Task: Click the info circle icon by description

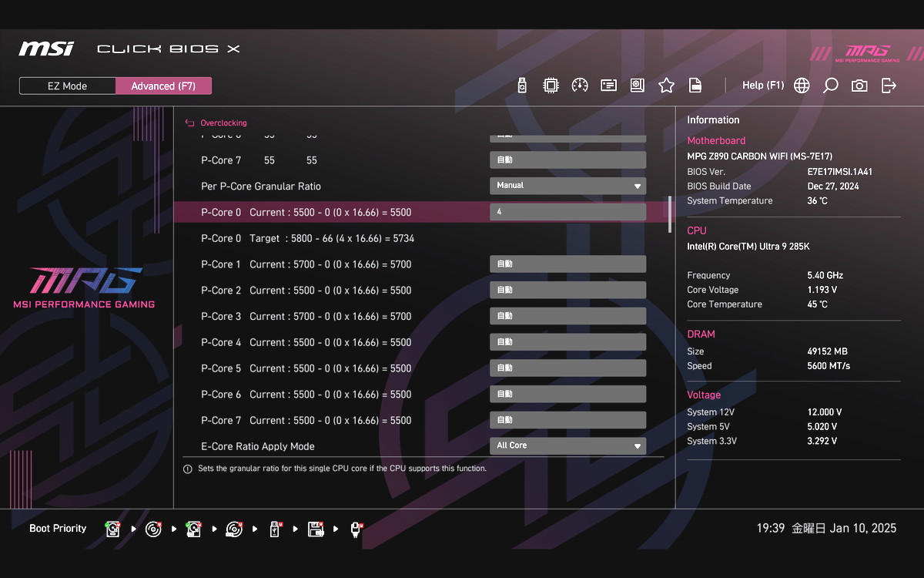Action: pyautogui.click(x=188, y=469)
